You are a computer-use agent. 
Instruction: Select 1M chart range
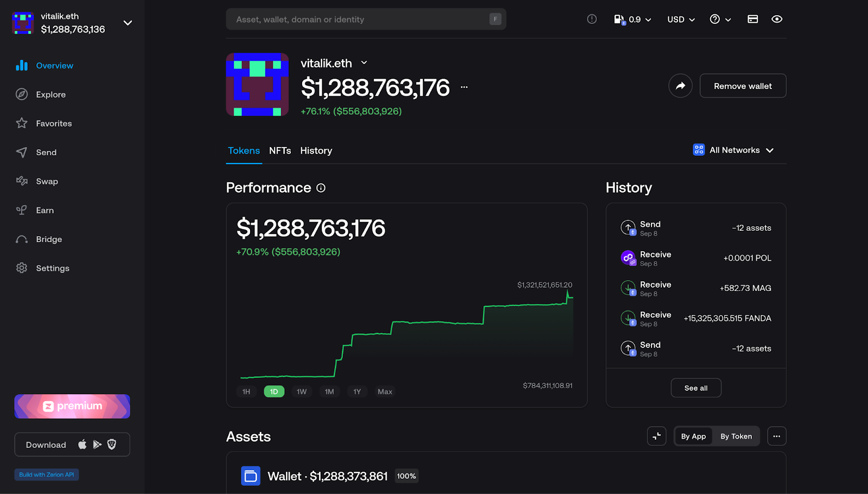pos(329,391)
